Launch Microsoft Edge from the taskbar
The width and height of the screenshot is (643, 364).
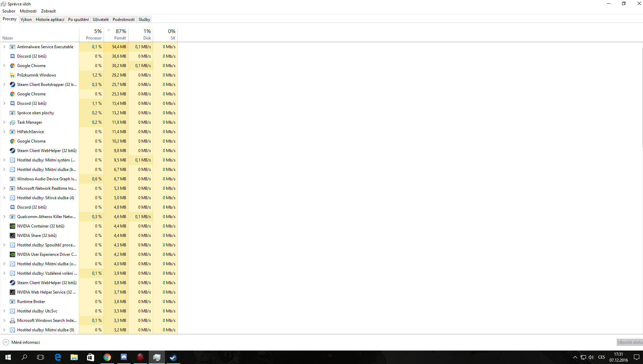pyautogui.click(x=58, y=357)
